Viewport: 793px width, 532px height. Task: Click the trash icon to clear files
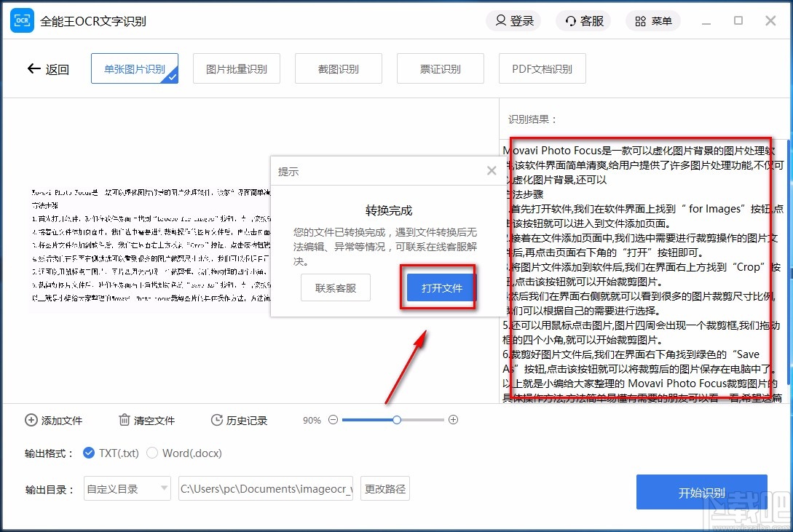coord(124,421)
